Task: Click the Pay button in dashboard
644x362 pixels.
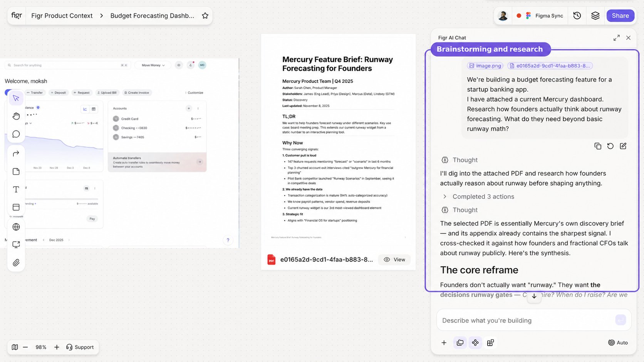Action: 92,219
